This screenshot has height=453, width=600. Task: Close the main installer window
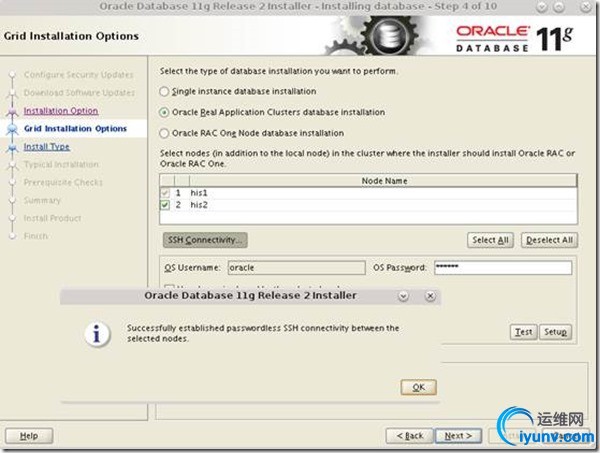585,7
